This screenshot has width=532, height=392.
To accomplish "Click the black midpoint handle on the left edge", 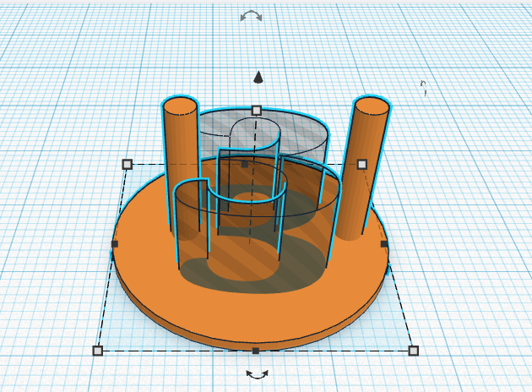I will (x=115, y=244).
